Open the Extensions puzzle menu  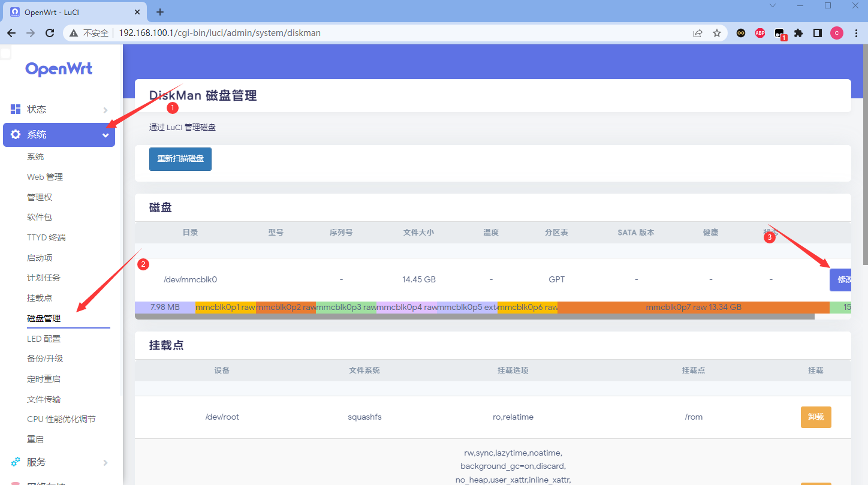pos(798,33)
